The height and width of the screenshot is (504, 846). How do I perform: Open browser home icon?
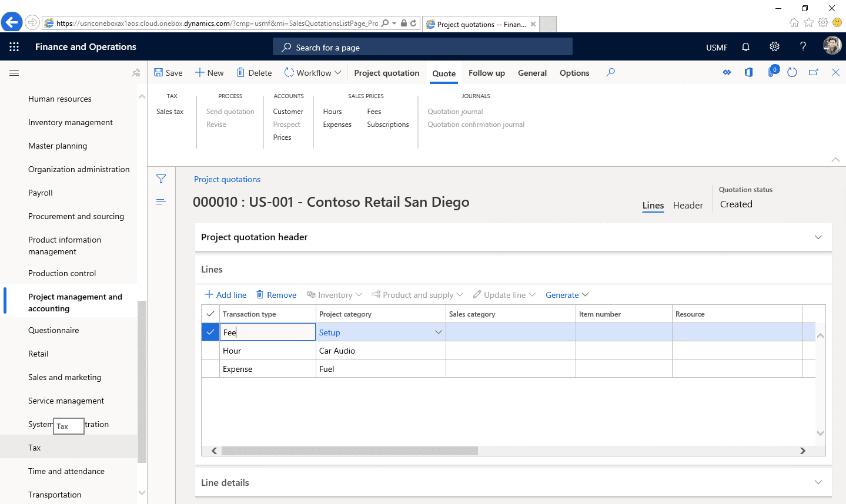794,23
